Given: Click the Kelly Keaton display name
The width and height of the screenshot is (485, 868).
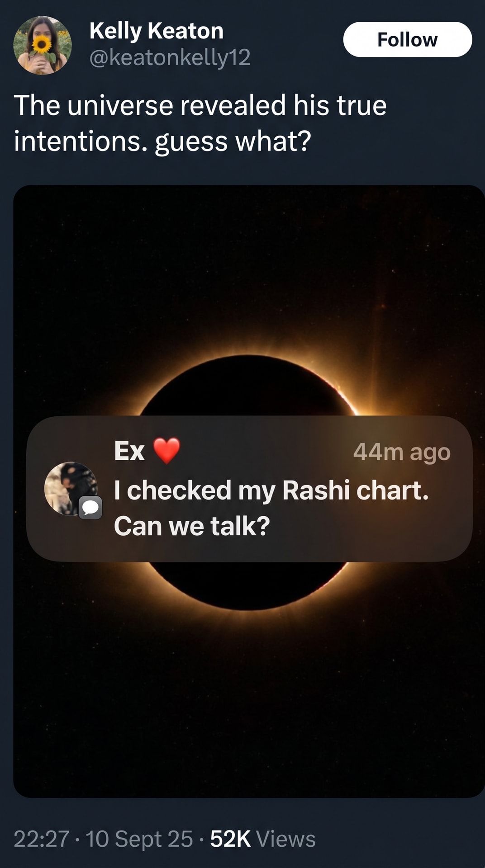Looking at the screenshot, I should pyautogui.click(x=157, y=31).
